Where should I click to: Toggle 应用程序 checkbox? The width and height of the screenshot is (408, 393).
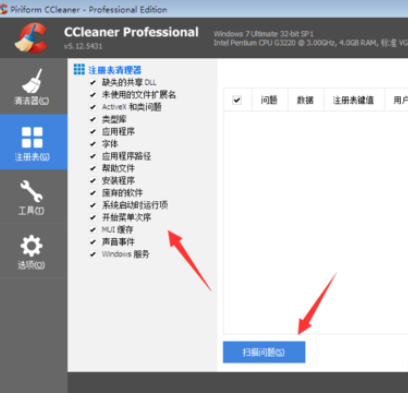click(93, 132)
